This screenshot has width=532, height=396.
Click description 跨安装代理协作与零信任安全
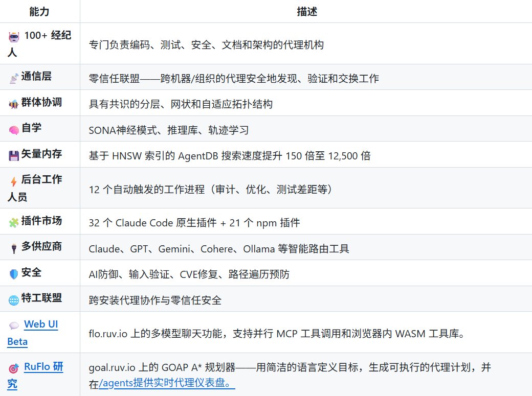click(x=155, y=300)
